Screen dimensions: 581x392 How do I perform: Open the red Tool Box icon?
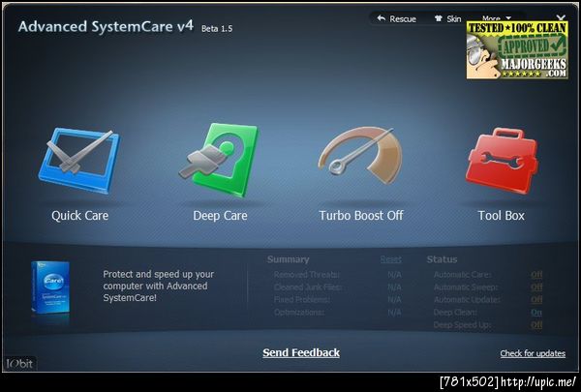502,161
